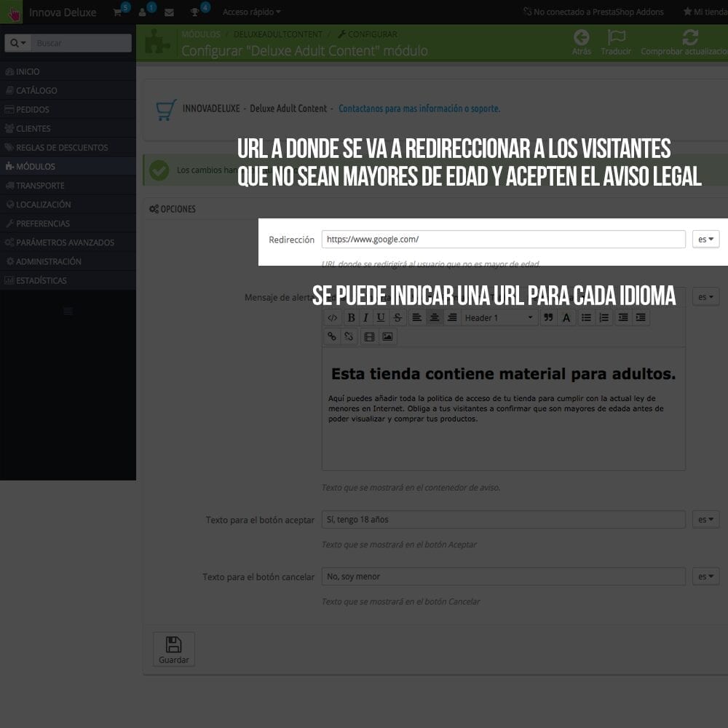Insert a blockquote
Screen dimensions: 728x728
548,317
